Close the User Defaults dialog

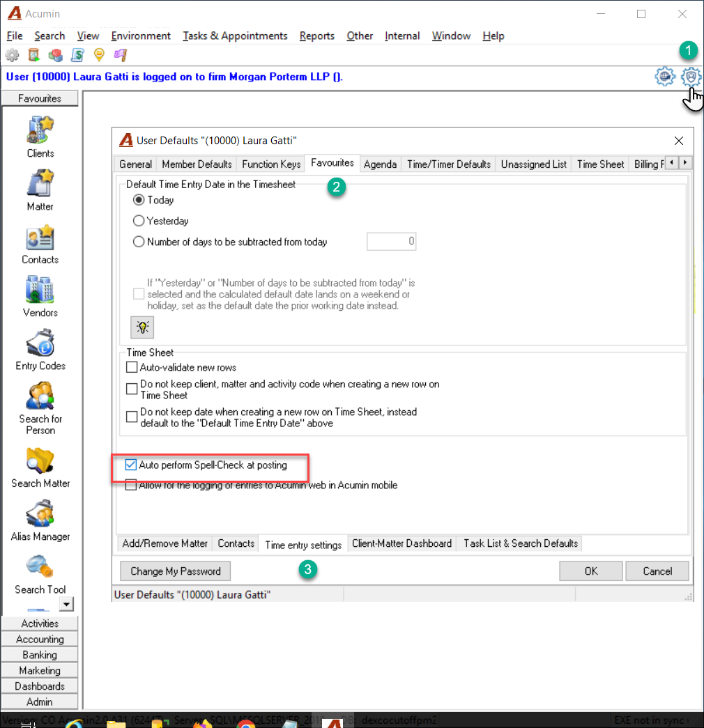pos(678,141)
